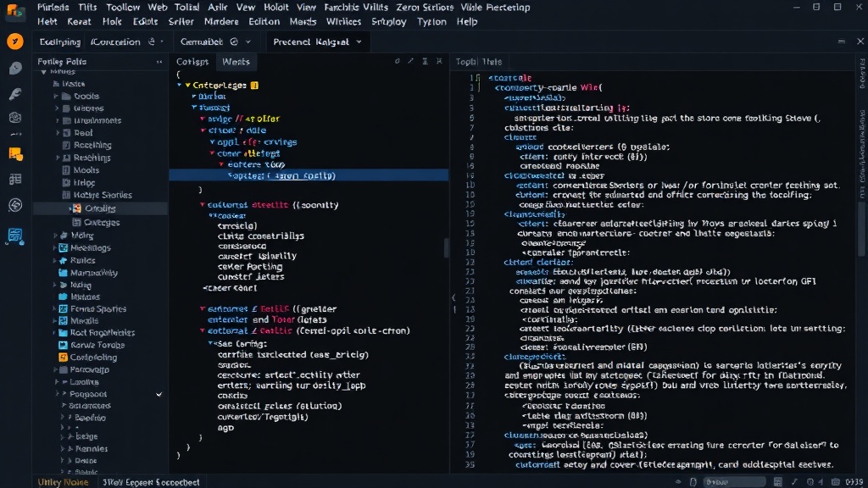Select the feather pen icon in the sidebar
The width and height of the screenshot is (868, 488).
[x=15, y=93]
